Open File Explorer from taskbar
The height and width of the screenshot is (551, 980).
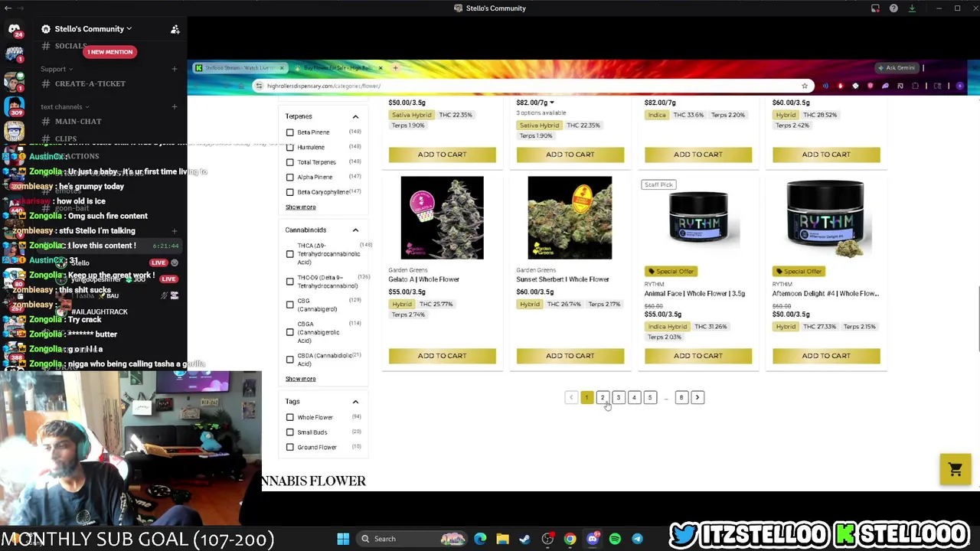coord(502,539)
